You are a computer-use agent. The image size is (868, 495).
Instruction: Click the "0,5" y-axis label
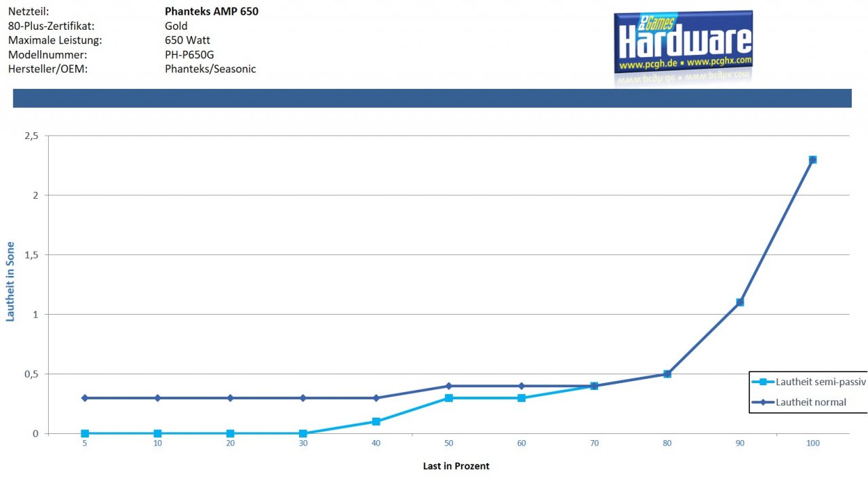pyautogui.click(x=32, y=374)
